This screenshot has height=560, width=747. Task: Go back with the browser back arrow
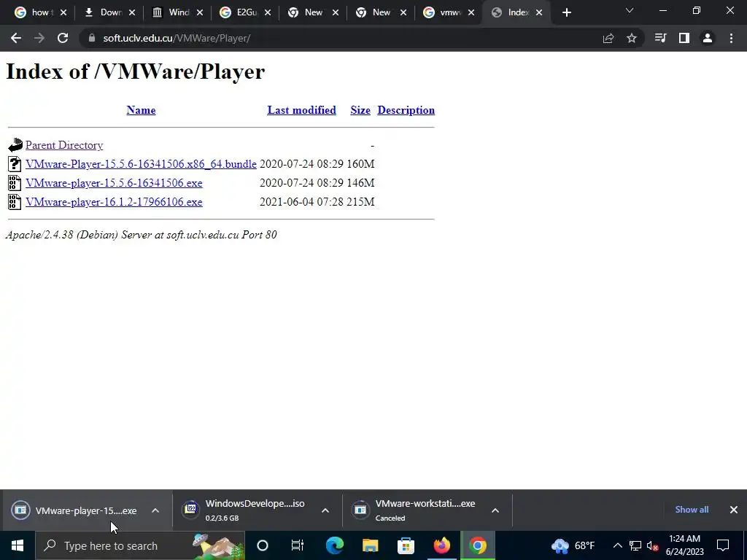(16, 38)
